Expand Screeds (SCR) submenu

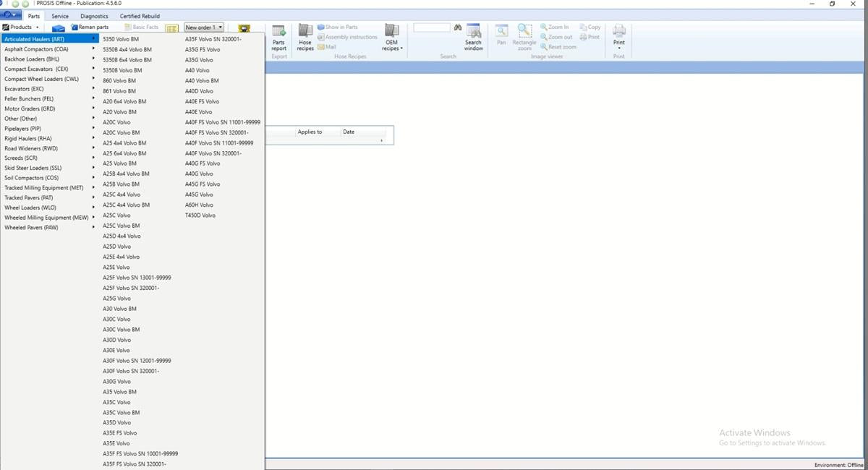[49, 158]
